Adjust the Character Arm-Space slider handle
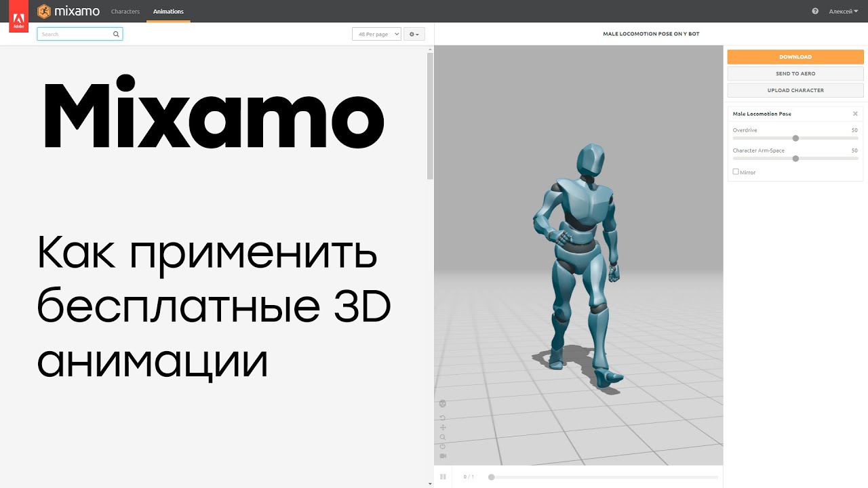The width and height of the screenshot is (868, 488). [795, 159]
